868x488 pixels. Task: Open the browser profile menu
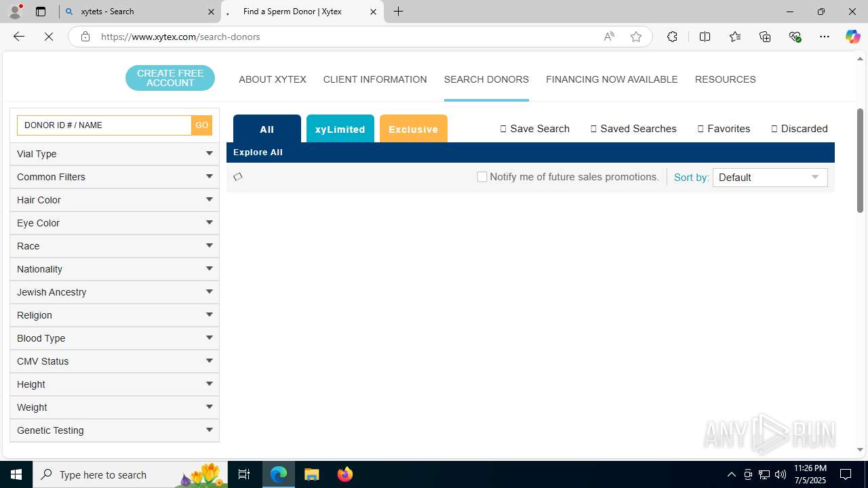[x=15, y=12]
